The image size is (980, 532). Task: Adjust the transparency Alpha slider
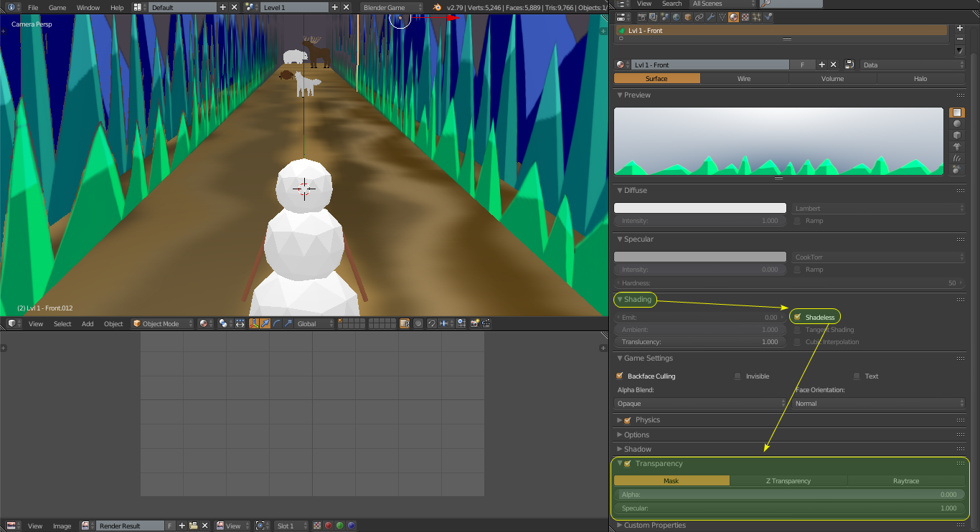tap(790, 495)
